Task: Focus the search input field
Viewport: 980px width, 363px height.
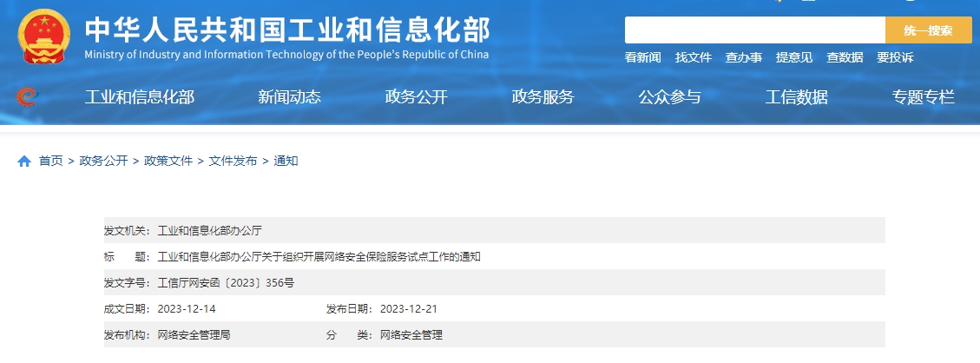Action: click(753, 30)
